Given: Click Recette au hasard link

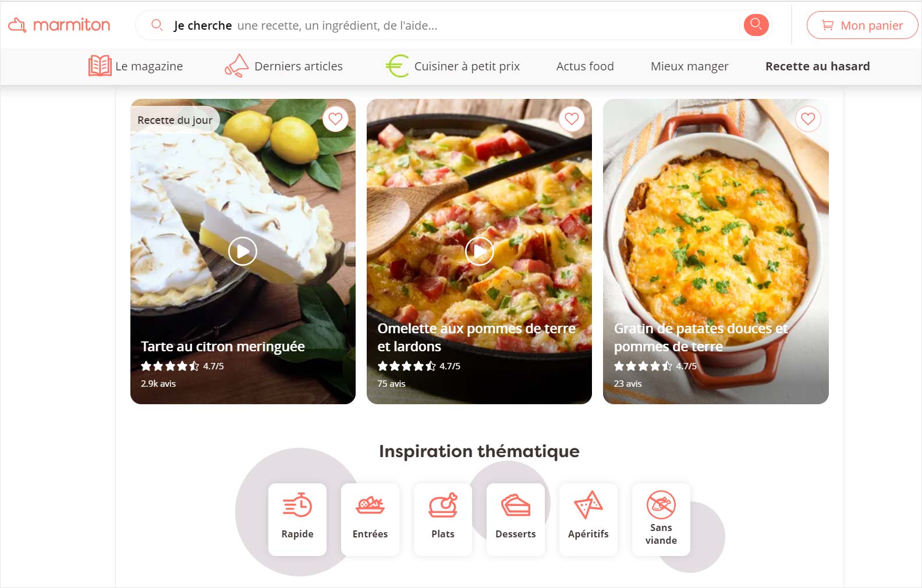Looking at the screenshot, I should [817, 66].
